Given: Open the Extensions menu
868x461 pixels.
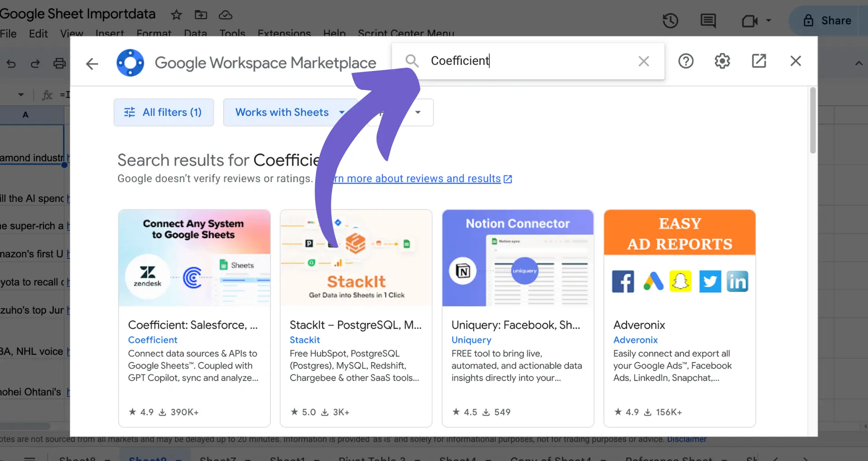Looking at the screenshot, I should (284, 33).
